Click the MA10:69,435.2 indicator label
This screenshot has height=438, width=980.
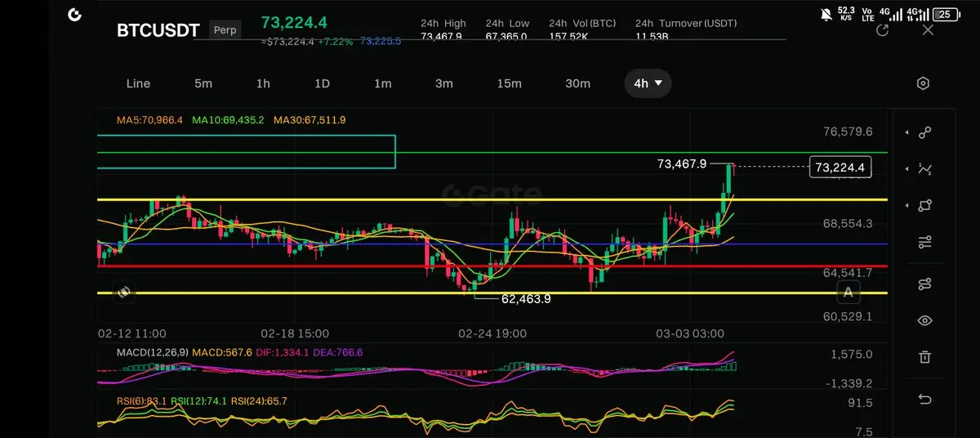228,120
